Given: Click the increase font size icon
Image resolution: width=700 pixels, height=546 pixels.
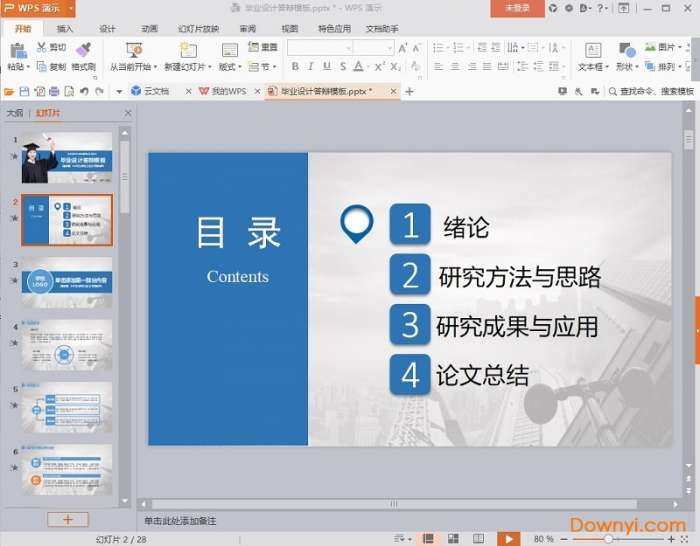Looking at the screenshot, I should pyautogui.click(x=403, y=48).
